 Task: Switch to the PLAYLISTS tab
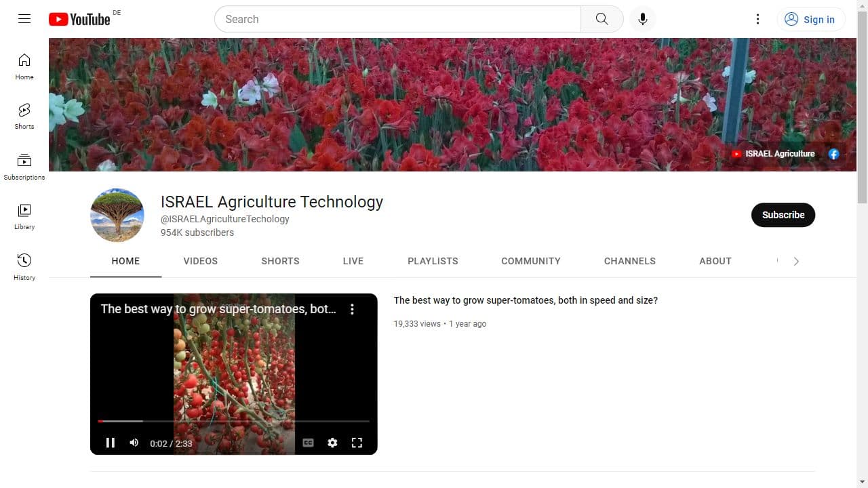point(433,261)
